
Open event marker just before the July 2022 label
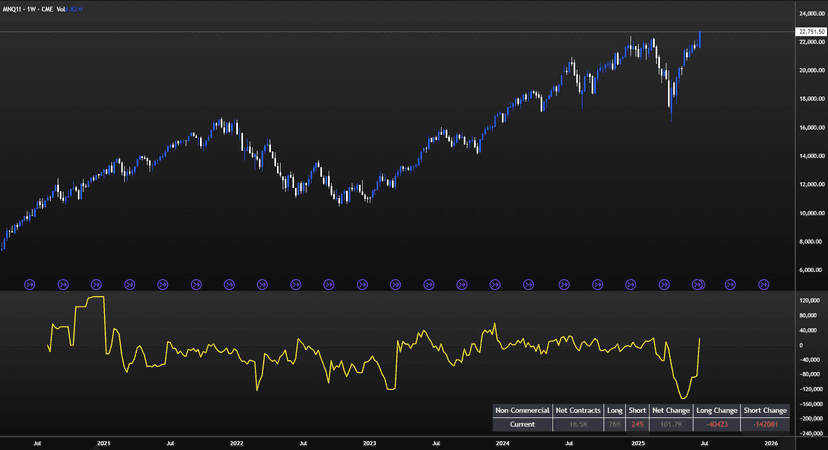[x=296, y=285]
